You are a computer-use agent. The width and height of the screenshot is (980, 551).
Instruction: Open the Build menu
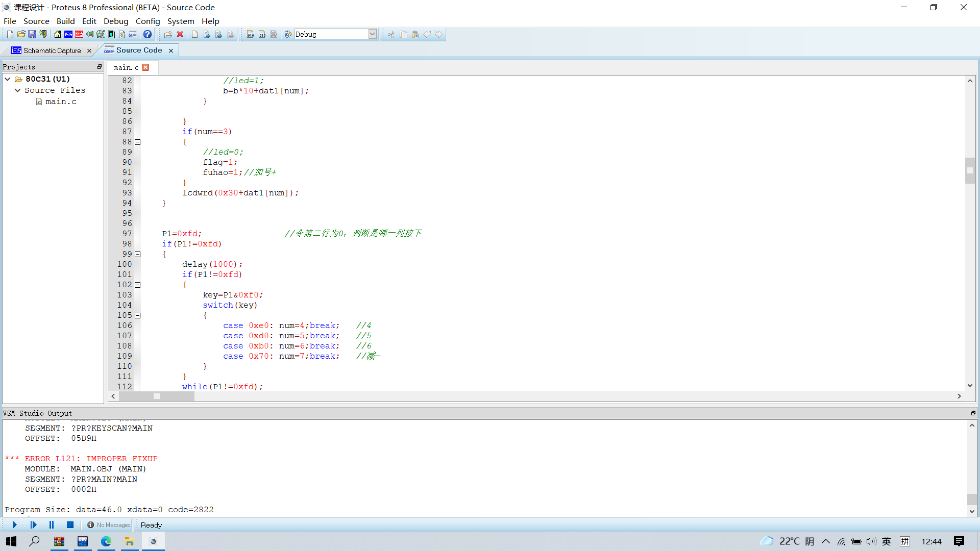point(65,21)
